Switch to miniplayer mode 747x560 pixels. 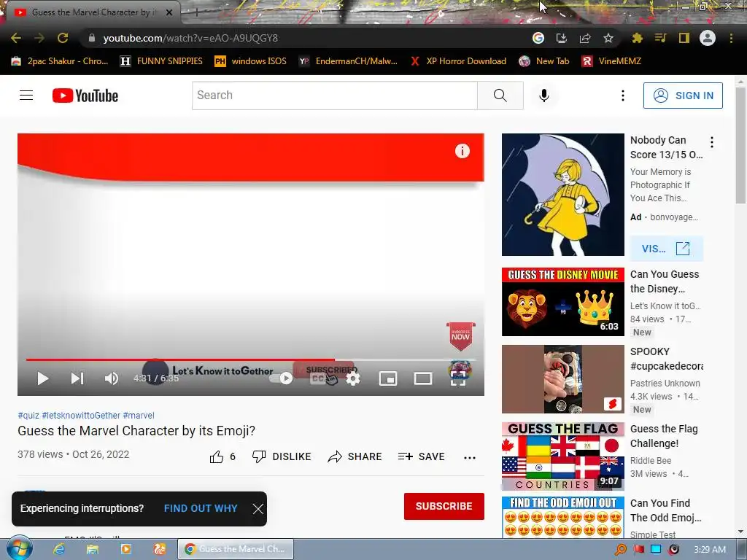(388, 378)
